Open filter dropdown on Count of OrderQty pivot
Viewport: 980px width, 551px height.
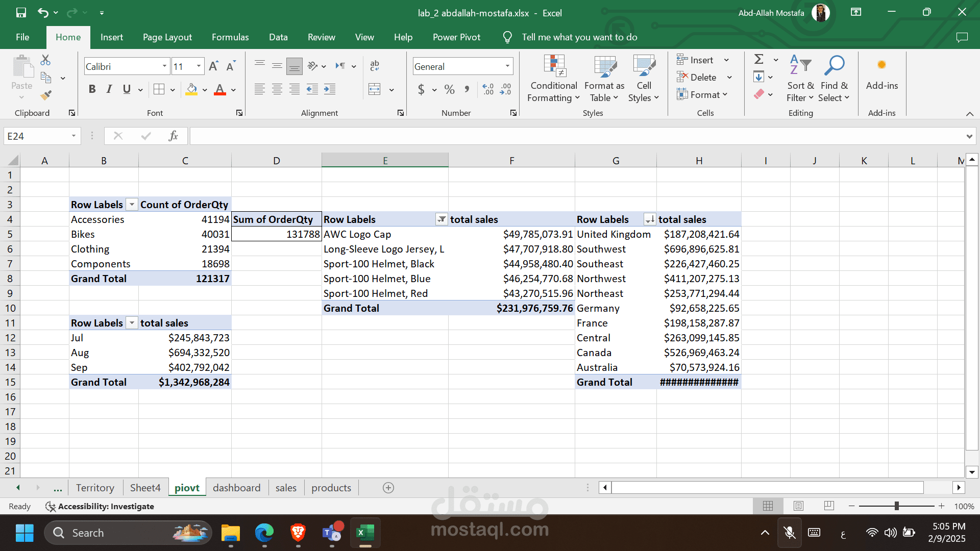[x=132, y=205]
